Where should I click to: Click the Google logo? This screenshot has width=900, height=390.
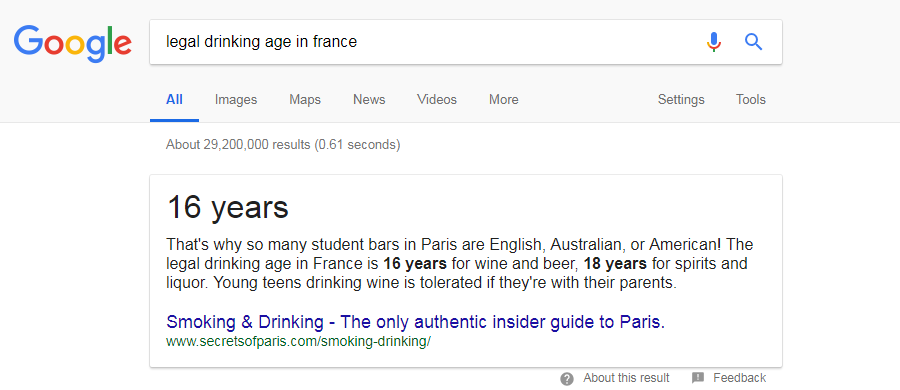(x=73, y=43)
